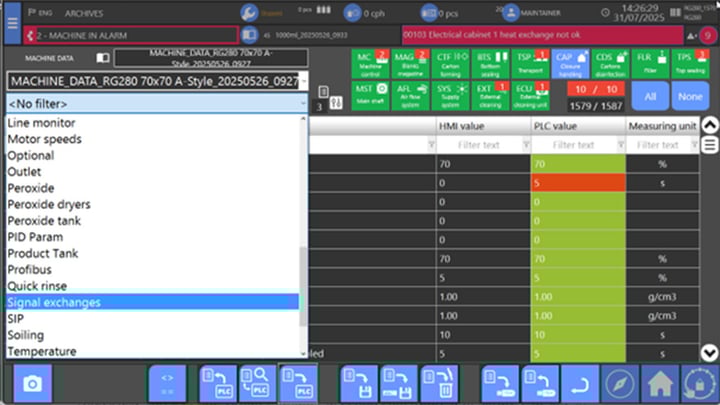Screen dimensions: 720x405
Task: Toggle the TPS Top sealing group
Action: pyautogui.click(x=688, y=63)
